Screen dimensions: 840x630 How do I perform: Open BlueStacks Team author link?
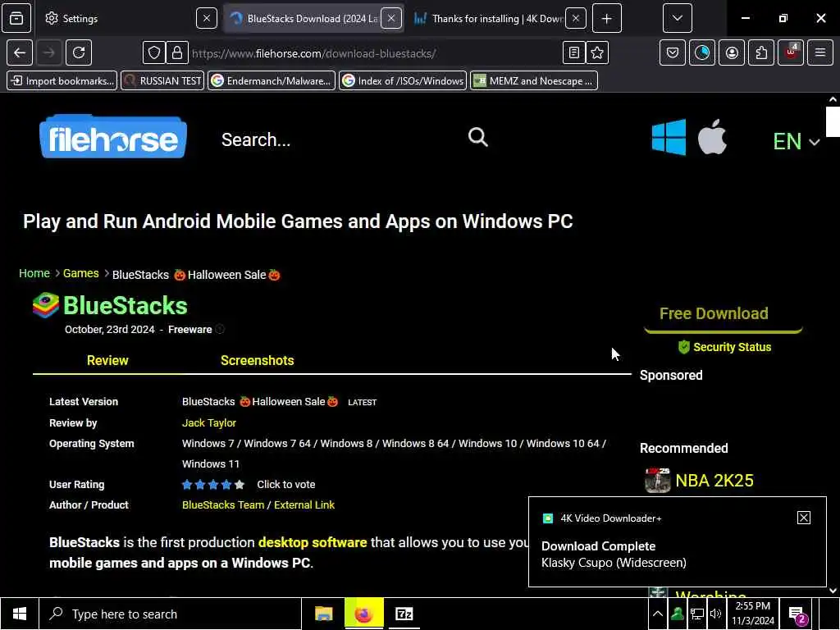click(x=223, y=504)
